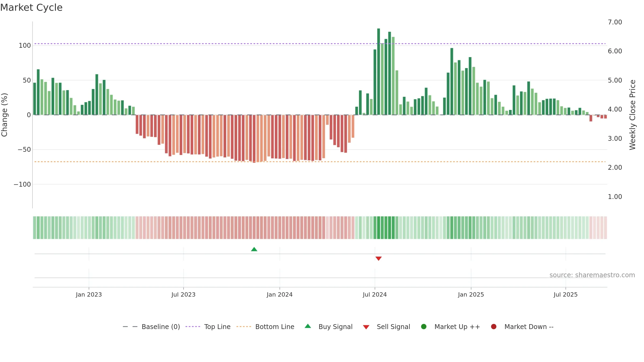Click the orange dotted line legend sample
This screenshot has height=362, width=644.
tap(244, 327)
